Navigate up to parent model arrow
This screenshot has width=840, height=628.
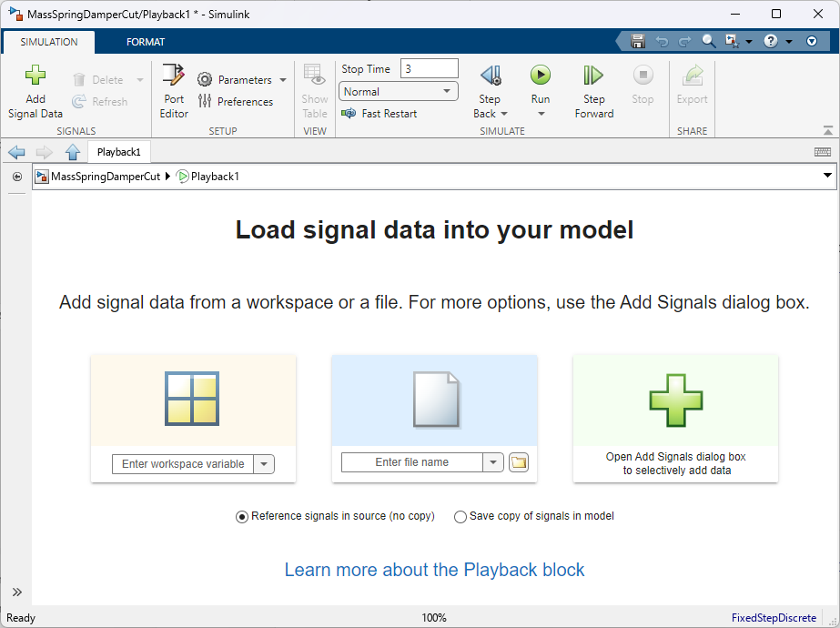73,152
